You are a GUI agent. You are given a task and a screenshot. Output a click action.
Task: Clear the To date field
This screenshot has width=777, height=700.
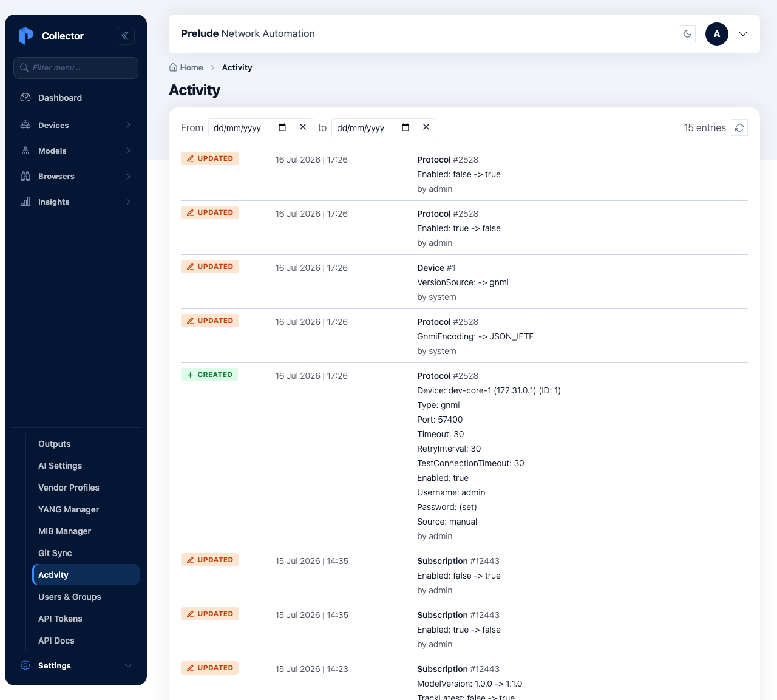pos(426,127)
